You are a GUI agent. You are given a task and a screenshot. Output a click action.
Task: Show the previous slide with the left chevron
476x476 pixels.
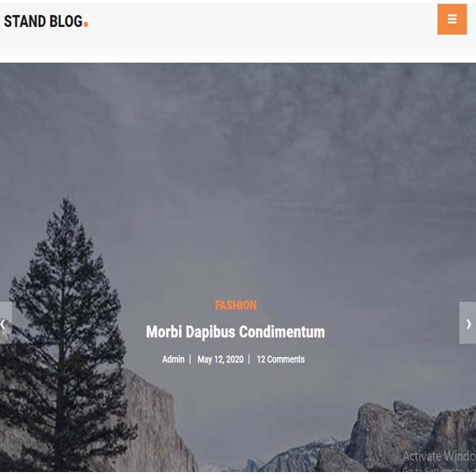tap(6, 323)
